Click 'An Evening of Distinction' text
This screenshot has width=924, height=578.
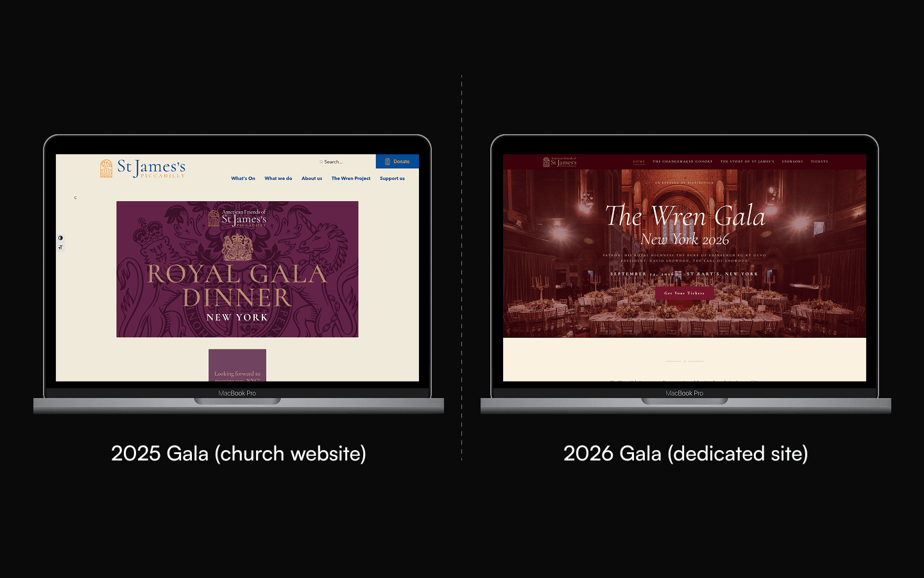pos(684,183)
